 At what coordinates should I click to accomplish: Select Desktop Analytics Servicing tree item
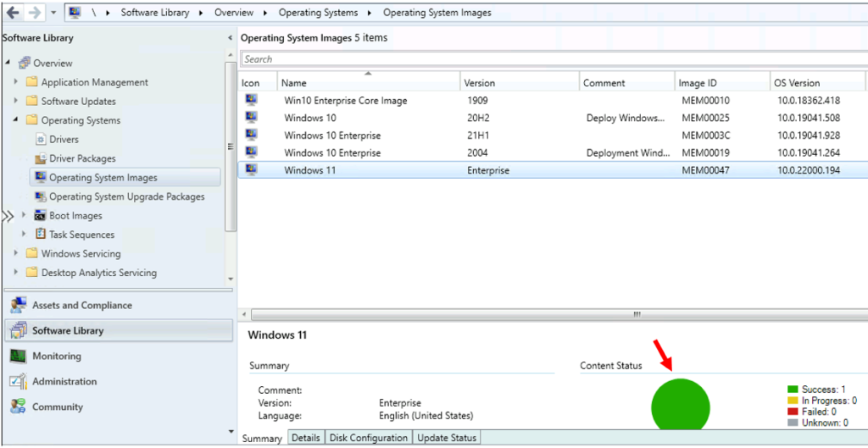(x=99, y=273)
